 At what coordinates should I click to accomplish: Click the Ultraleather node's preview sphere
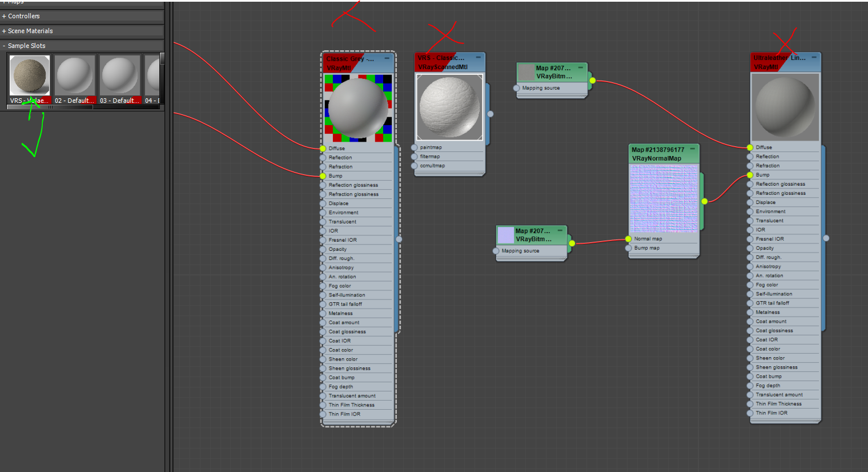[x=785, y=107]
